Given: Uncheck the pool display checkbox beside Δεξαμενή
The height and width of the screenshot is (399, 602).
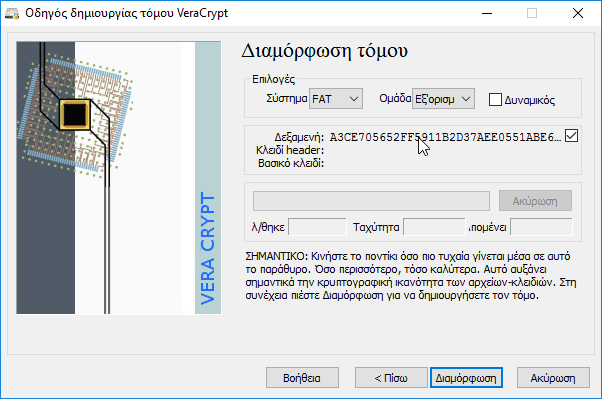Looking at the screenshot, I should pos(571,136).
